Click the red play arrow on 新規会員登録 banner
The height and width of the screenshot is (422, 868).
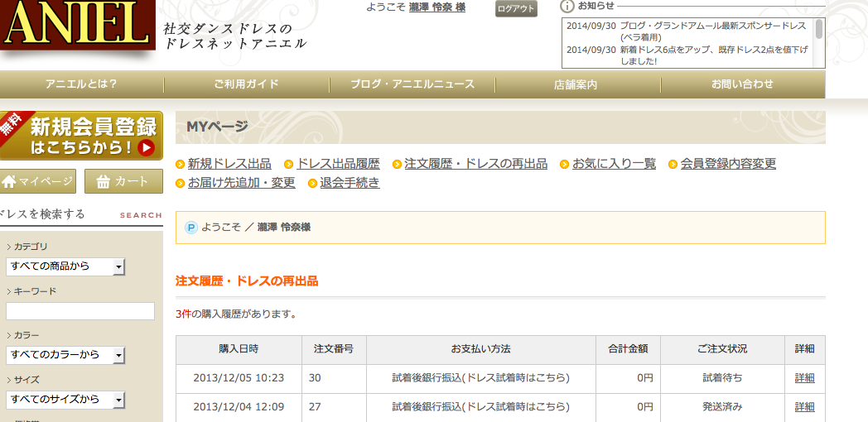pos(146,147)
